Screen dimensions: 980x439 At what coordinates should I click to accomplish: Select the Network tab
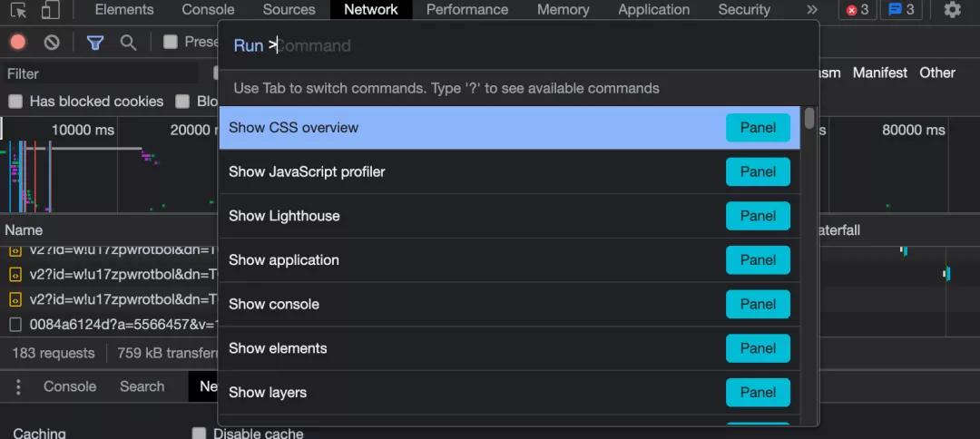[x=371, y=9]
